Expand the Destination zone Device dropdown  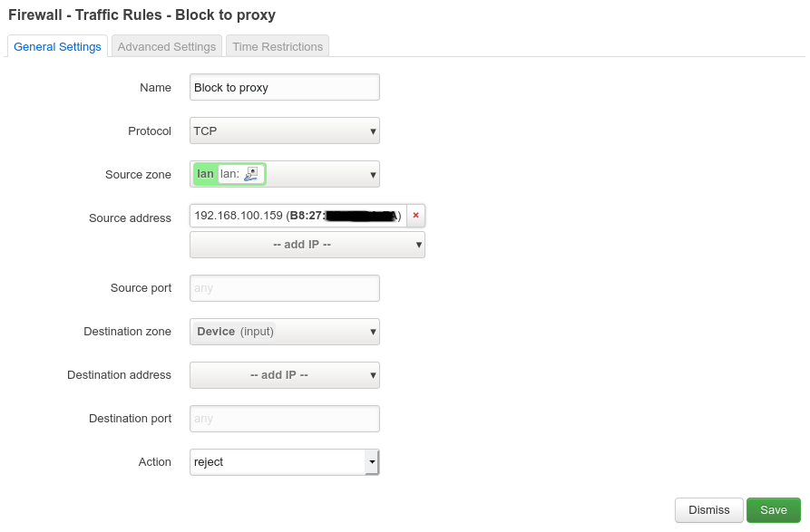click(x=285, y=332)
